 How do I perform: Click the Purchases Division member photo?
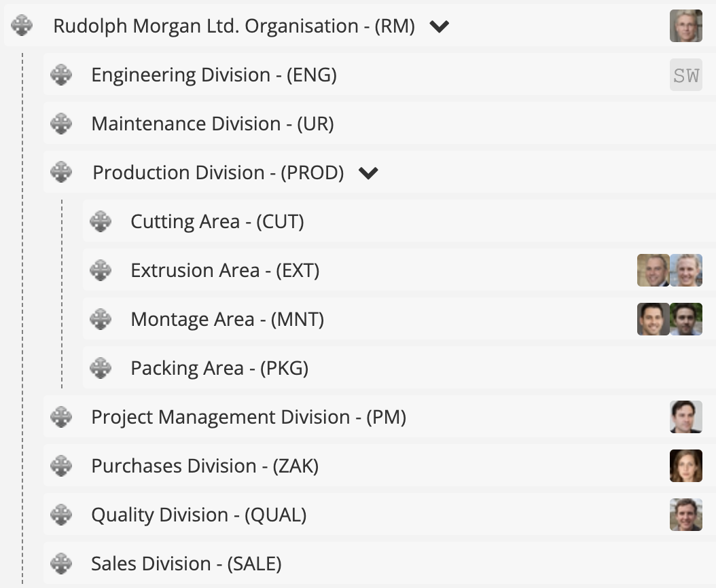pos(685,466)
